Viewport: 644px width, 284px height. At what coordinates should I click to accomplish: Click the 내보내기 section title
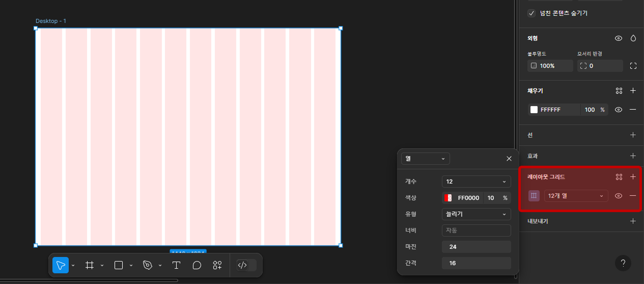(x=538, y=221)
